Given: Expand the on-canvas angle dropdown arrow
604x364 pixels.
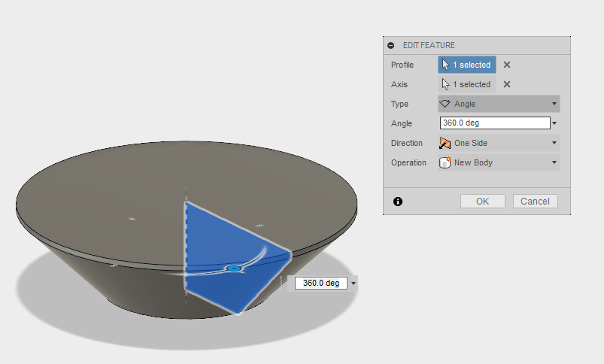Looking at the screenshot, I should tap(353, 284).
